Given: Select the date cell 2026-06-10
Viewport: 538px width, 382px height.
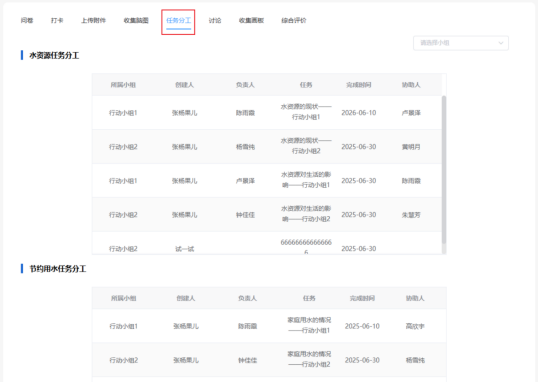Looking at the screenshot, I should [359, 113].
